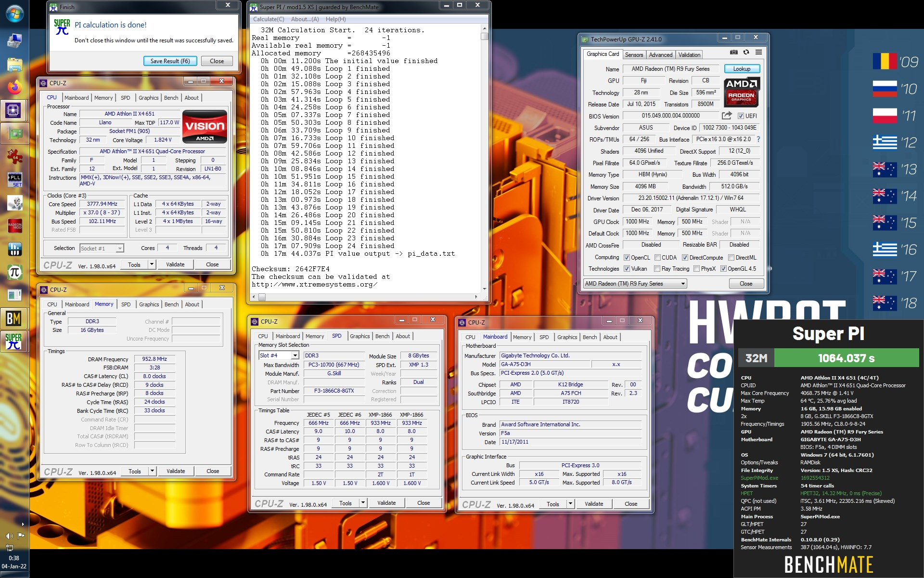Open the Help(H) menu in Super PI
The height and width of the screenshot is (578, 924).
pyautogui.click(x=336, y=19)
